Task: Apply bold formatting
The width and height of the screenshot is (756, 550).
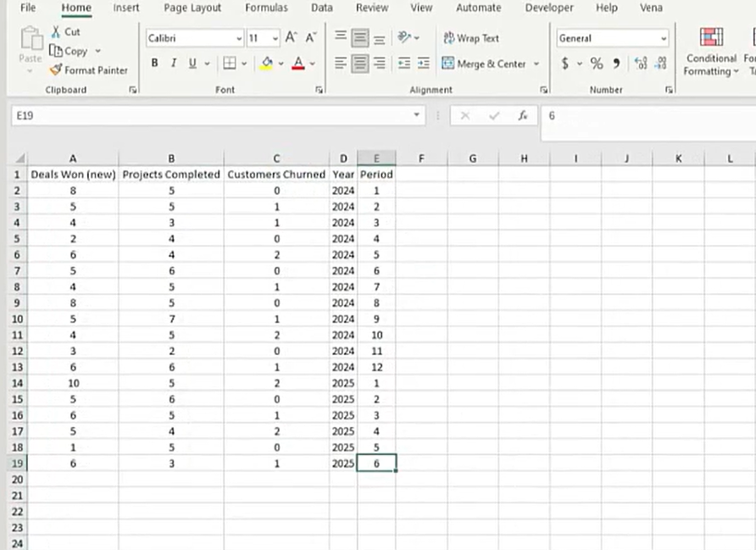Action: [154, 63]
